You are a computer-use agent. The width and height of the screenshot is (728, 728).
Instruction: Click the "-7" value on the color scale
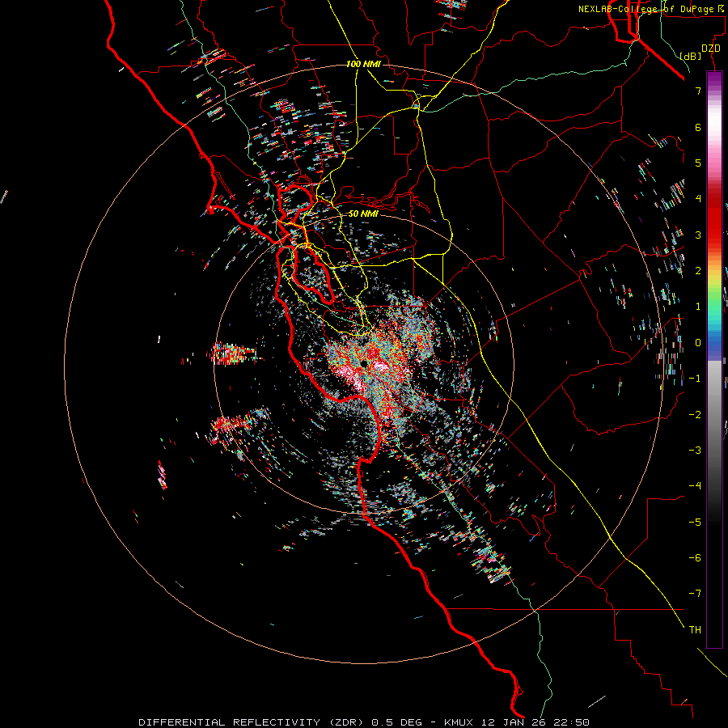[695, 594]
